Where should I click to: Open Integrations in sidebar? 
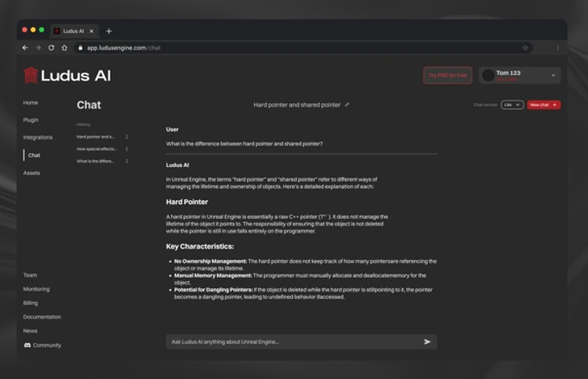38,137
